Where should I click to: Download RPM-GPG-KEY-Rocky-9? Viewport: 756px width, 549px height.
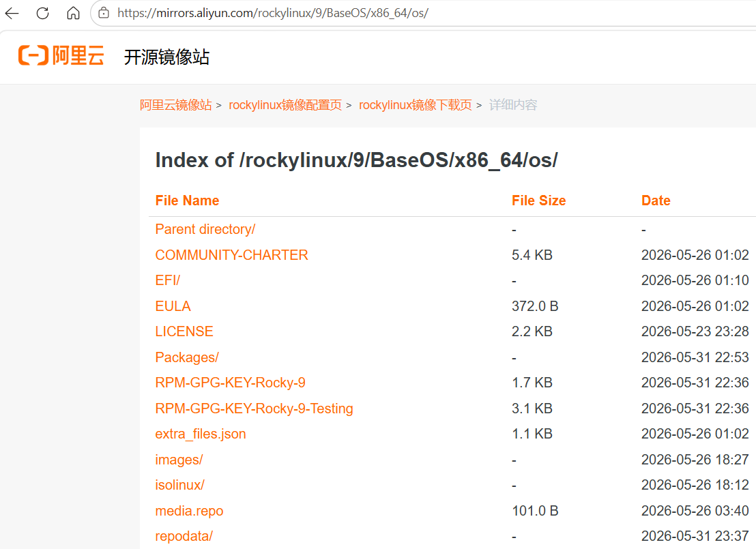230,383
